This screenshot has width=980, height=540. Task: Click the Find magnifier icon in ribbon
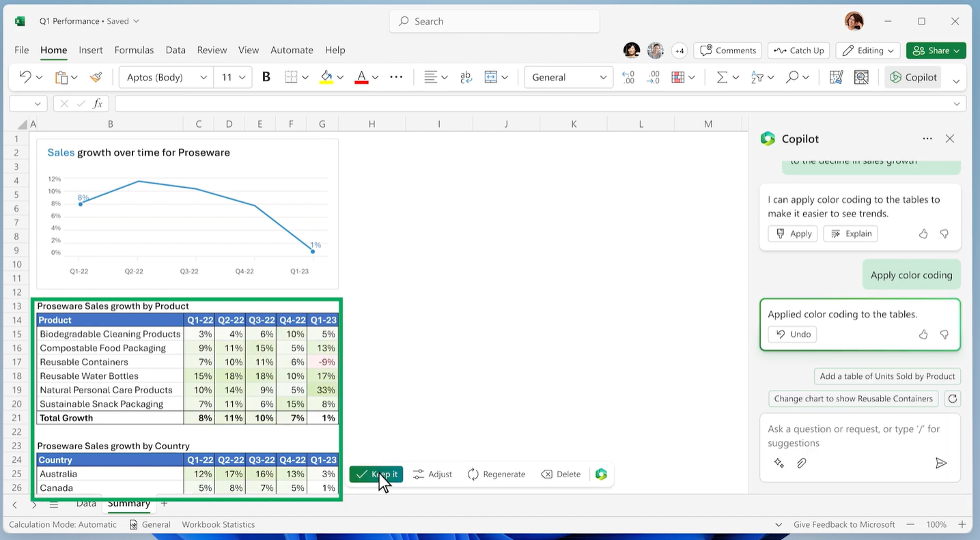point(792,77)
